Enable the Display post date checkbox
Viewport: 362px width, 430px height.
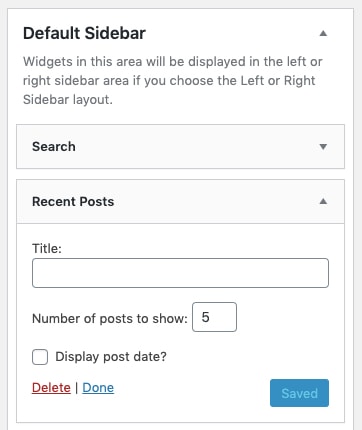point(40,357)
